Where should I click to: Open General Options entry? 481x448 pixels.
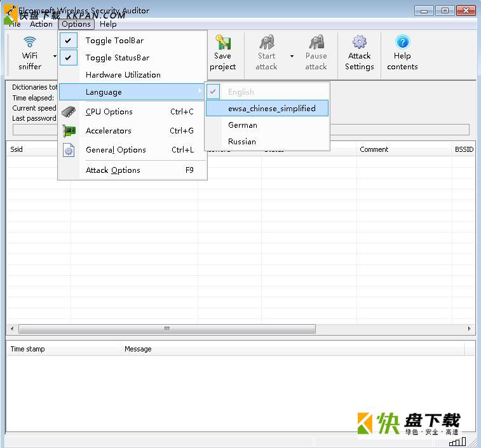132,150
